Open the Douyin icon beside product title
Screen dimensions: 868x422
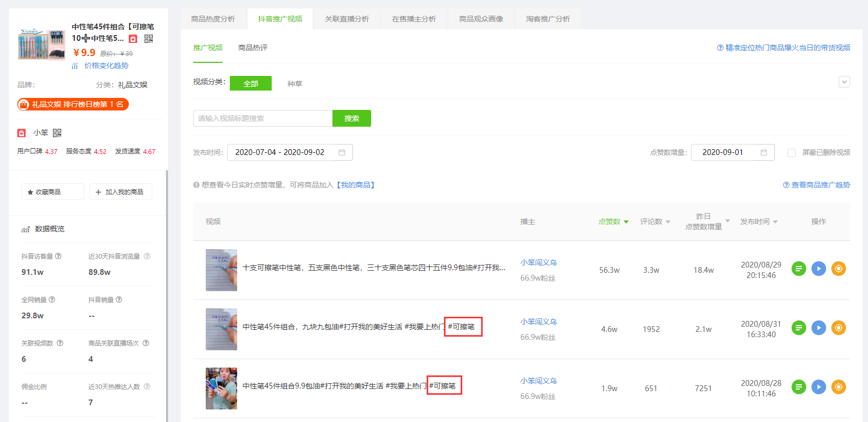tap(133, 39)
